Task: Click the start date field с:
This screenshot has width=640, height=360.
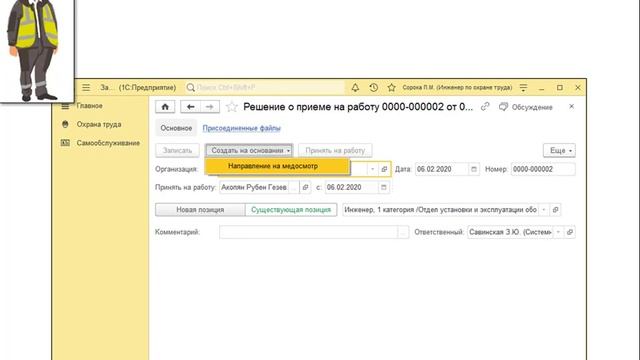Action: pos(351,187)
